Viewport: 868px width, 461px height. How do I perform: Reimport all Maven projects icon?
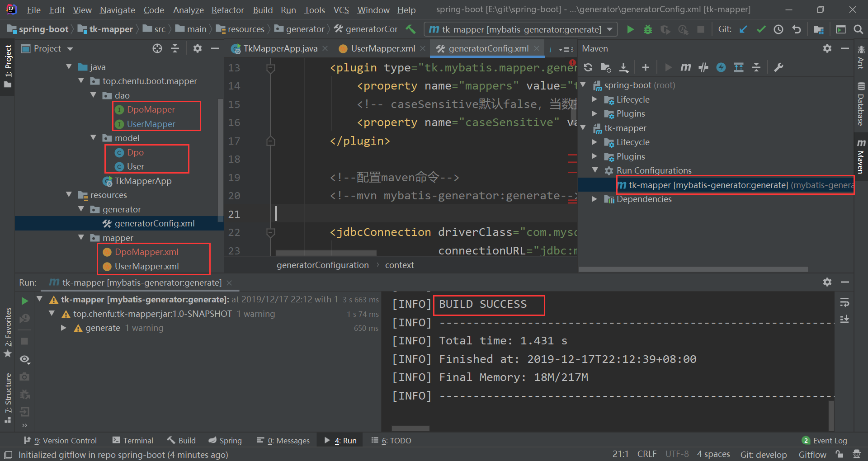(x=588, y=67)
